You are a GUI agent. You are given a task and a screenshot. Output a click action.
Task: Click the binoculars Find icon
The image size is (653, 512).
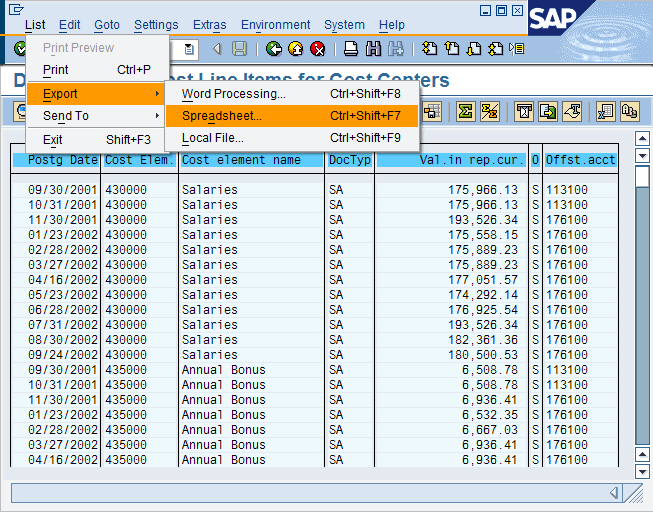click(x=373, y=48)
